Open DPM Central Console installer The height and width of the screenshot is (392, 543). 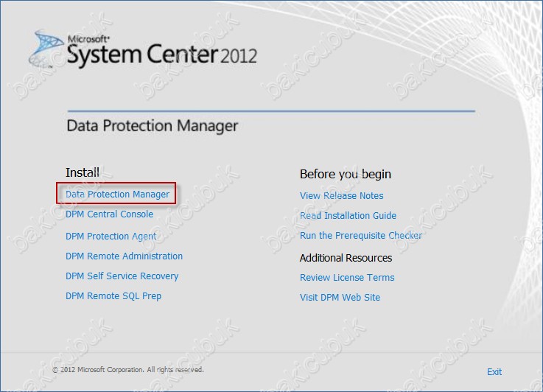pos(110,214)
